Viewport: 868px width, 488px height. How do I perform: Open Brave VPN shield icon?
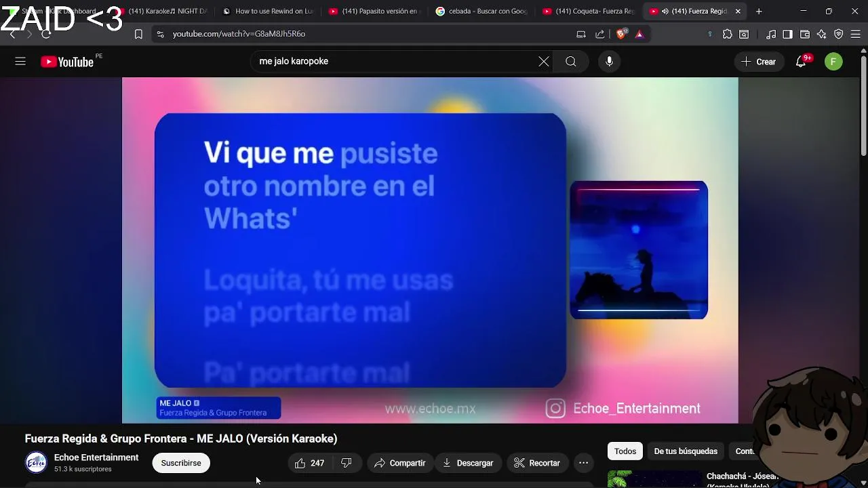839,34
